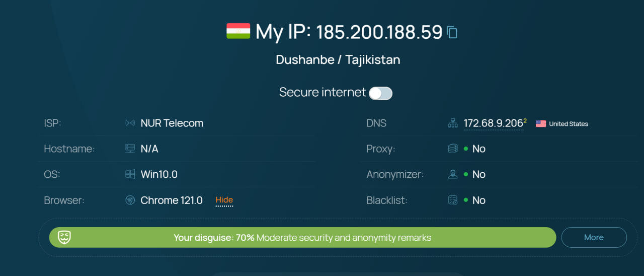Click the Chrome browser icon

[x=130, y=200]
